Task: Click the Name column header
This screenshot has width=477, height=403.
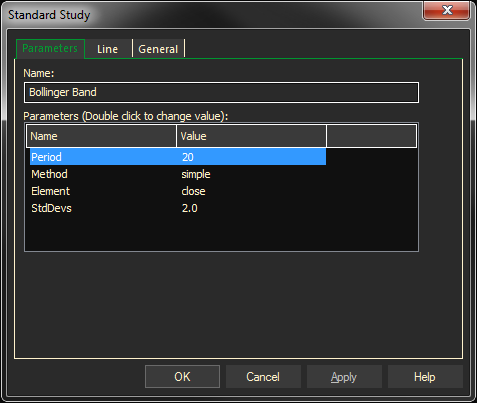Action: point(101,136)
